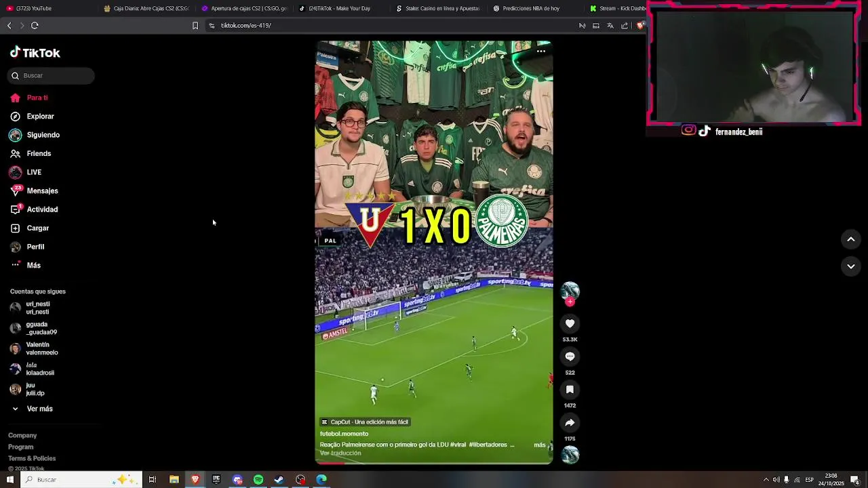Image resolution: width=868 pixels, height=488 pixels.
Task: Click the #libertadores hashtag in the caption
Action: [489, 445]
